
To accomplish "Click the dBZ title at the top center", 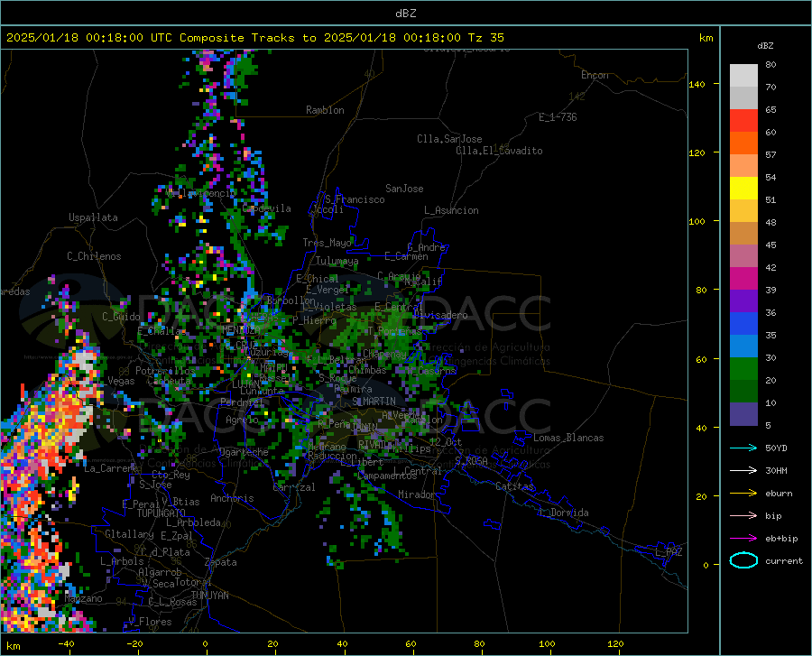I will (x=405, y=14).
